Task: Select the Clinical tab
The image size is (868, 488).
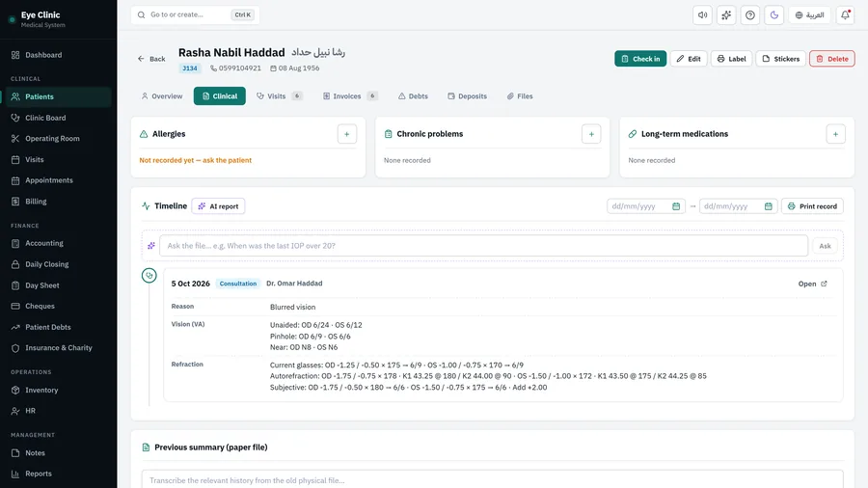Action: [220, 96]
